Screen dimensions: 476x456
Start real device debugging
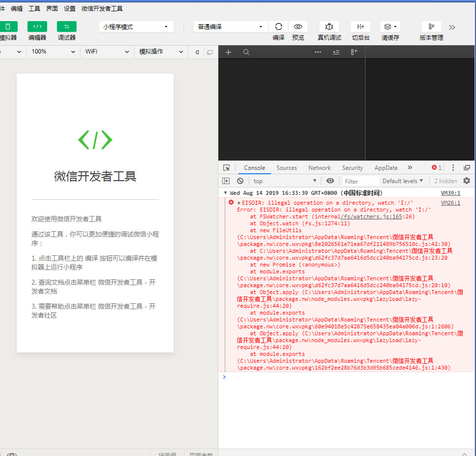329,27
